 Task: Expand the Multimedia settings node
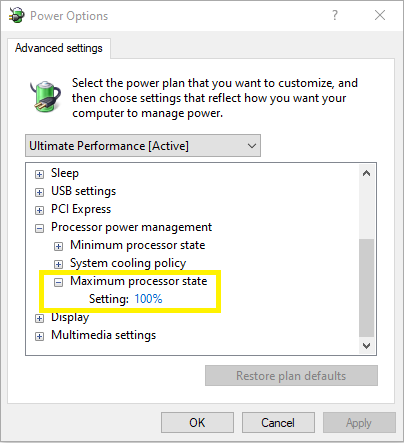pyautogui.click(x=39, y=336)
